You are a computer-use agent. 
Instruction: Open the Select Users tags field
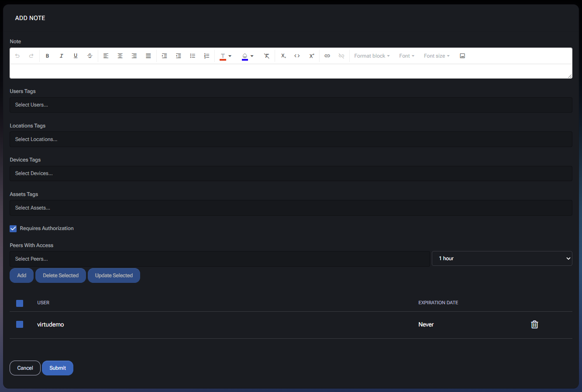click(290, 105)
